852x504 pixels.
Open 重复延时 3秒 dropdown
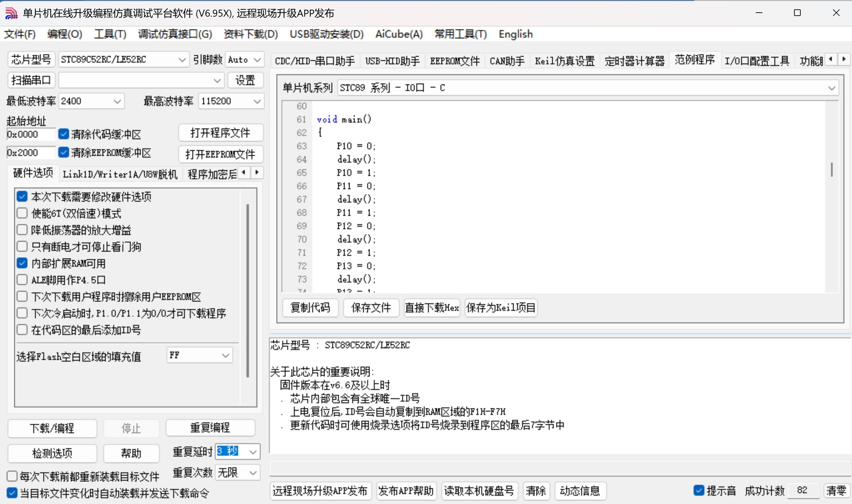click(238, 452)
